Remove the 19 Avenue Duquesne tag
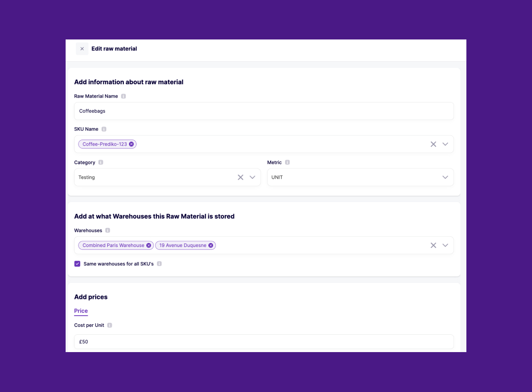Viewport: 532px width, 392px height. pos(211,245)
